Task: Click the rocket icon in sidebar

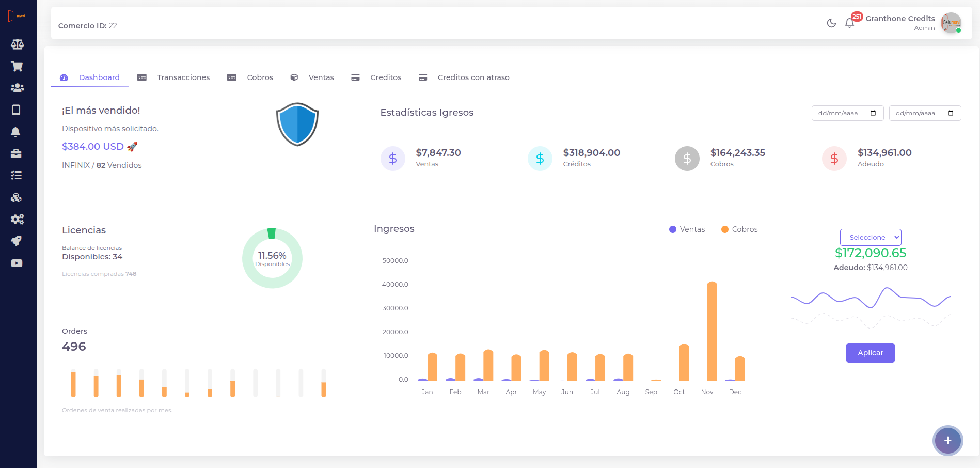Action: tap(17, 241)
